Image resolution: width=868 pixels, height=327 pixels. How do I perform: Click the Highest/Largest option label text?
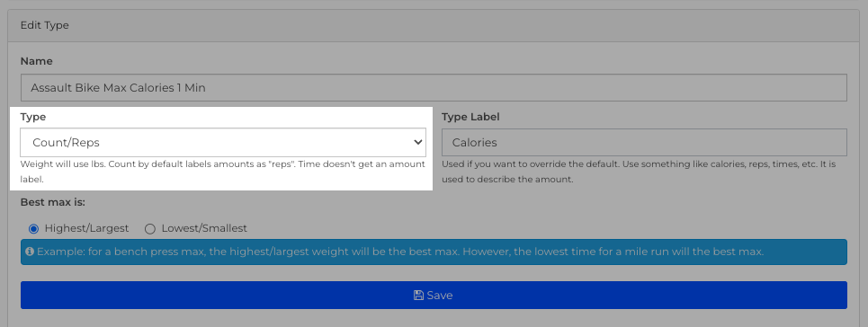pos(87,228)
